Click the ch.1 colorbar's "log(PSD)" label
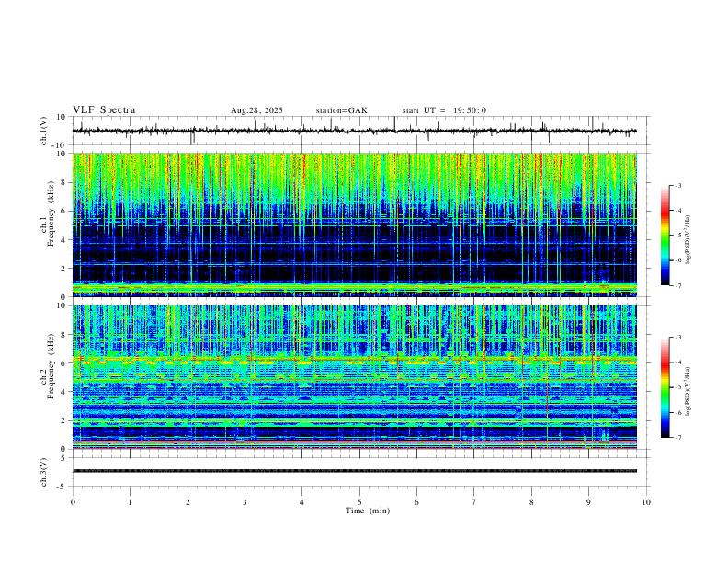This screenshot has height=563, width=728. click(x=688, y=239)
